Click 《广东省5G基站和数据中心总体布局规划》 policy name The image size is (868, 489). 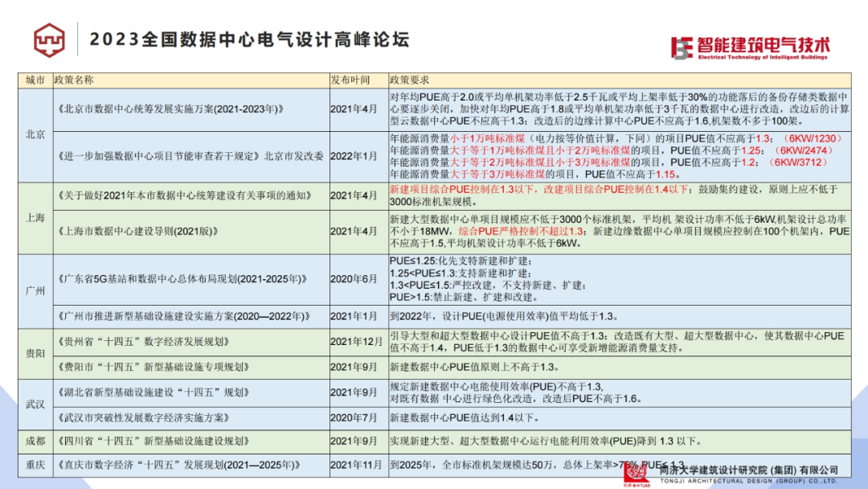(182, 280)
